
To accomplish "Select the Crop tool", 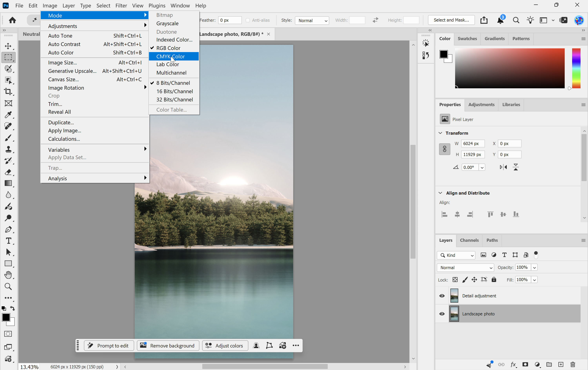I will (x=8, y=92).
